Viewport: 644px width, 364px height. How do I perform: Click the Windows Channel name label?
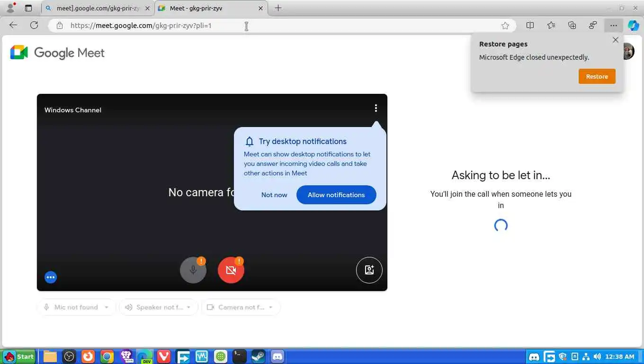tap(73, 110)
